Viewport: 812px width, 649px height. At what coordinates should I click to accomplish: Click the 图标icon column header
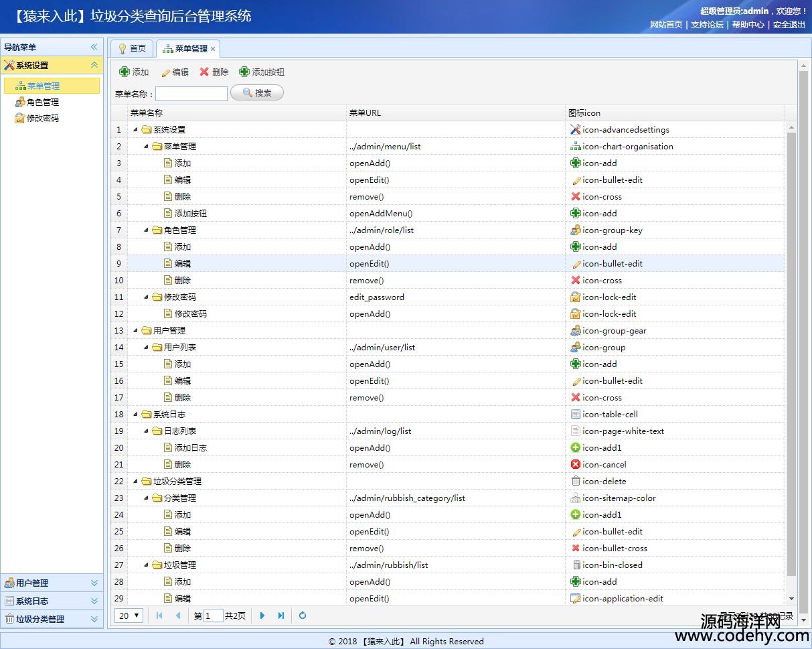[x=675, y=113]
